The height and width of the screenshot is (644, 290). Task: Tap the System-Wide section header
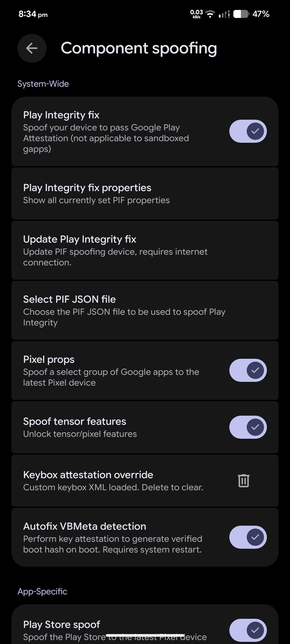tap(43, 84)
